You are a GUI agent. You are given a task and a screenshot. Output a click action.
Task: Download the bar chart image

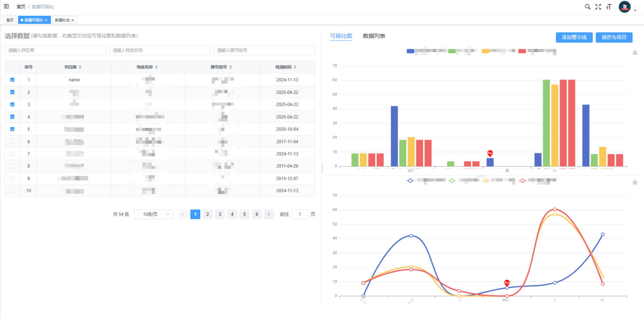coord(635,52)
